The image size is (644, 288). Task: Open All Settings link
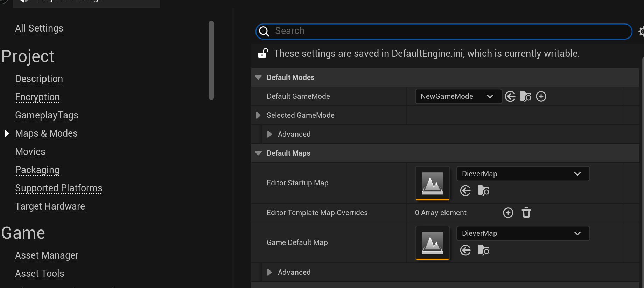coord(39,28)
